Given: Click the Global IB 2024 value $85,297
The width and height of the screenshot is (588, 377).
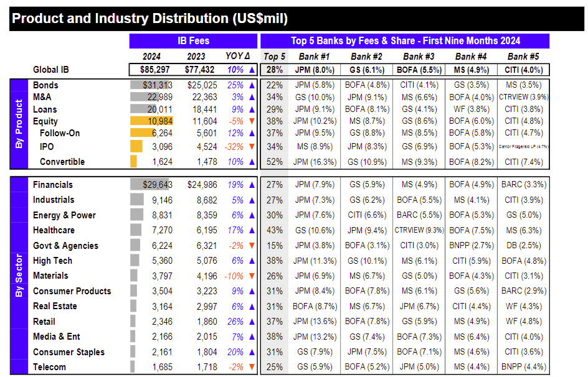Looking at the screenshot, I should (155, 70).
